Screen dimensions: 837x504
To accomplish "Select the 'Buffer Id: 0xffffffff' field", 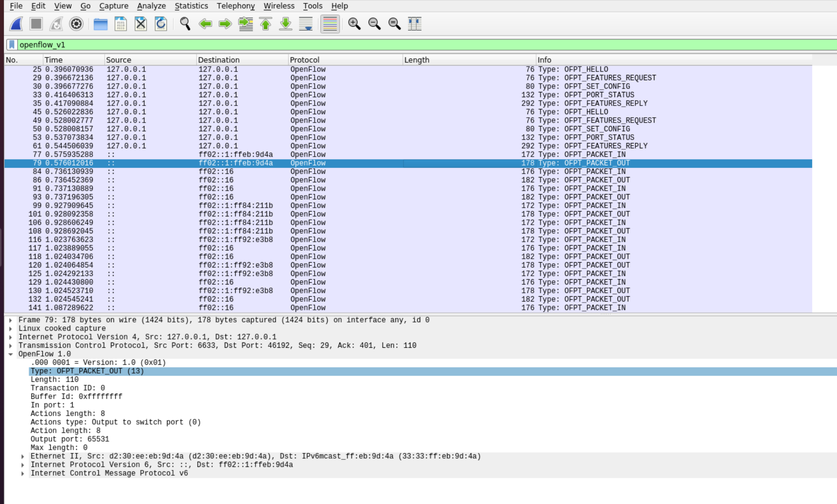I will (x=432, y=397).
